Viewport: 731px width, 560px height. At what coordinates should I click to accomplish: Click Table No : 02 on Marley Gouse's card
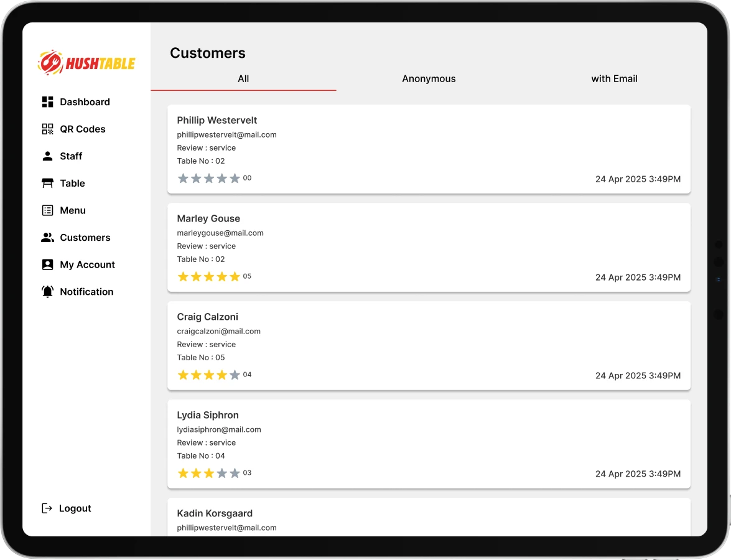(x=200, y=259)
